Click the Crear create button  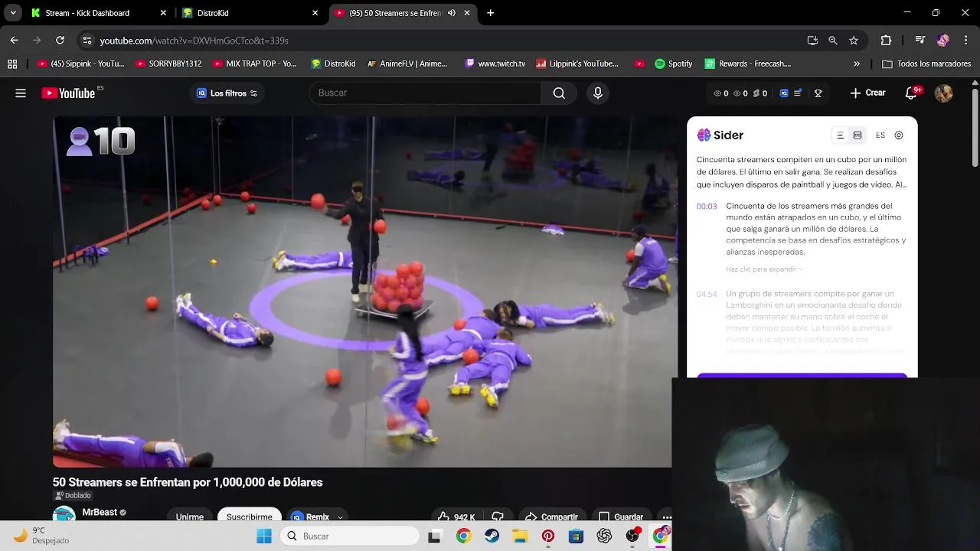click(x=868, y=93)
